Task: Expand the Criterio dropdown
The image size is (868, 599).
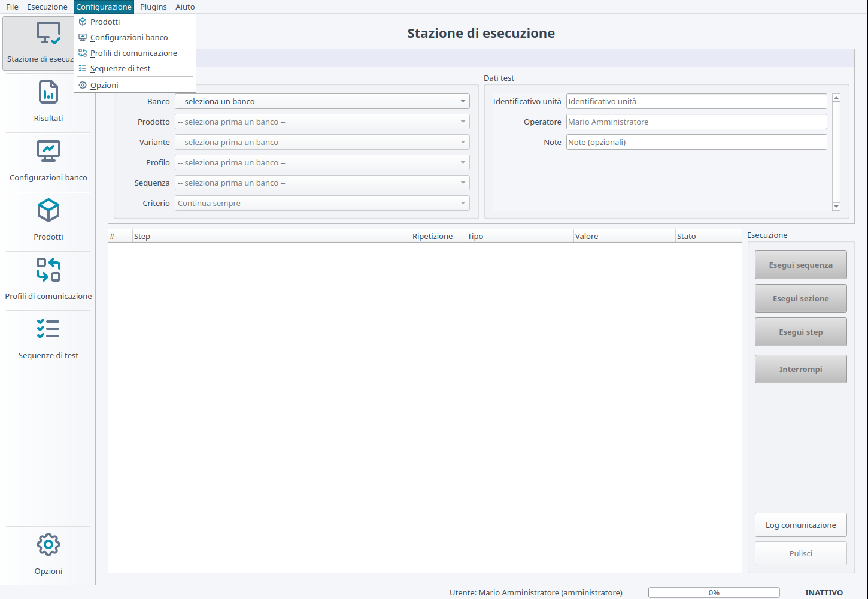Action: coord(322,203)
